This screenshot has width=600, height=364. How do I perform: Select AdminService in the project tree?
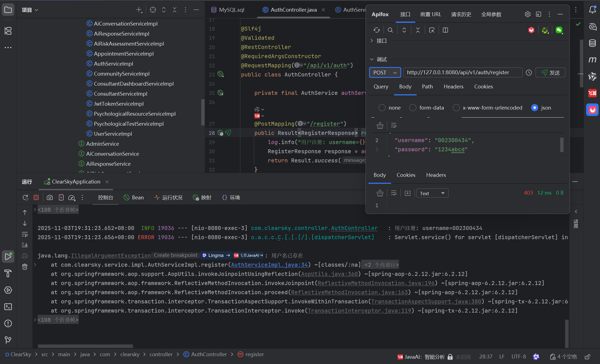(x=103, y=144)
